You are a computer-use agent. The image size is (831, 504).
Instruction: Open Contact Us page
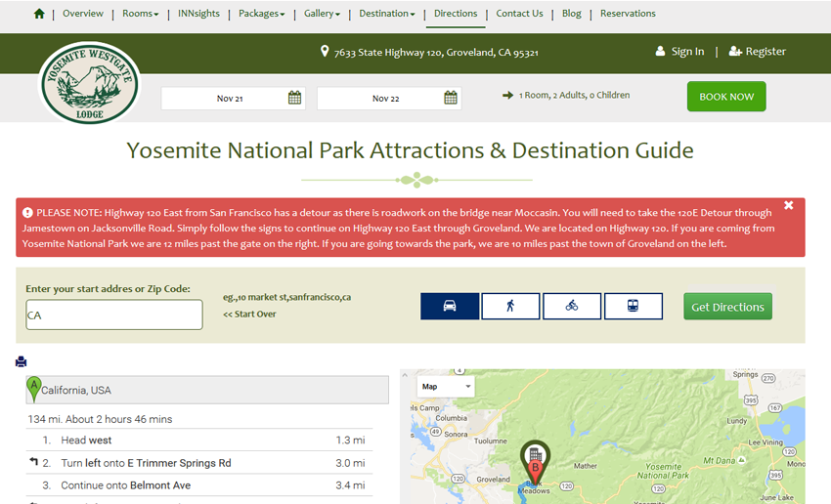coord(519,14)
